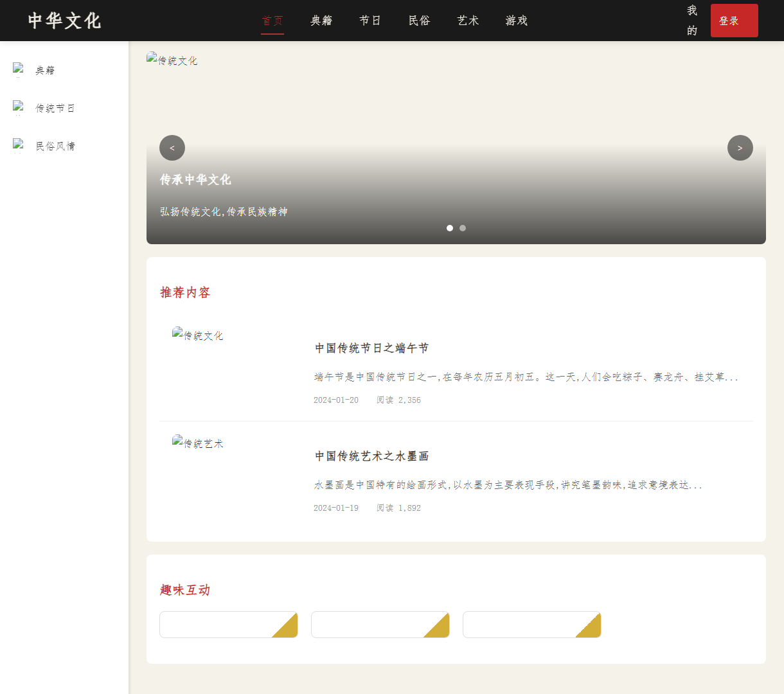The image size is (784, 694).
Task: Open the article 中国传统节日之端午节
Action: point(371,348)
